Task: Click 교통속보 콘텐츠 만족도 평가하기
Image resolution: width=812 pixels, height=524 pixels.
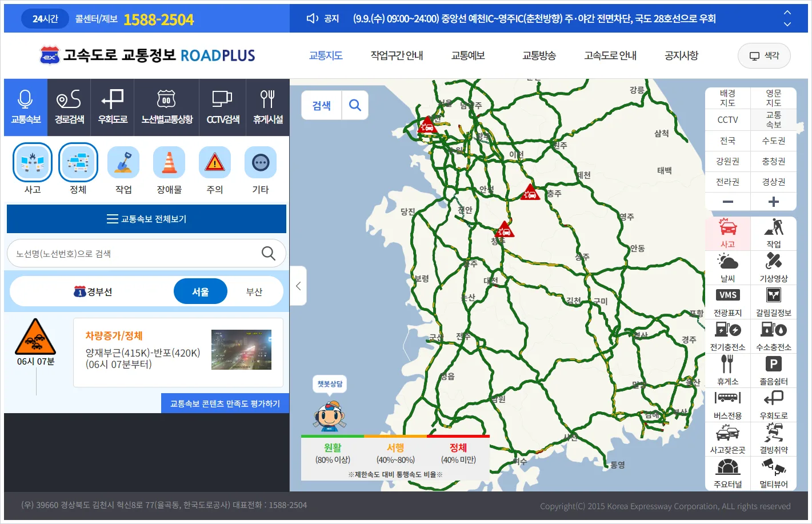Action: pos(225,403)
